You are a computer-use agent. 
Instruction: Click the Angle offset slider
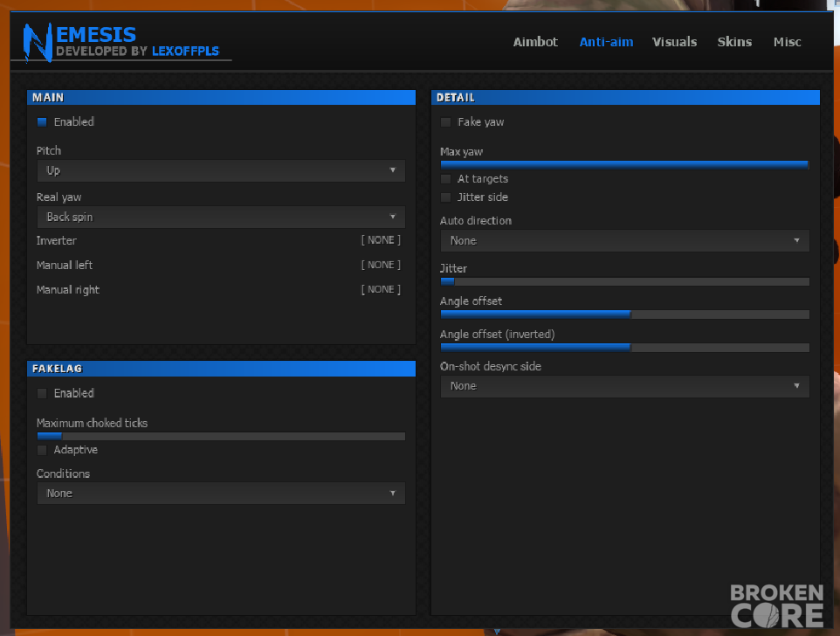tap(624, 315)
